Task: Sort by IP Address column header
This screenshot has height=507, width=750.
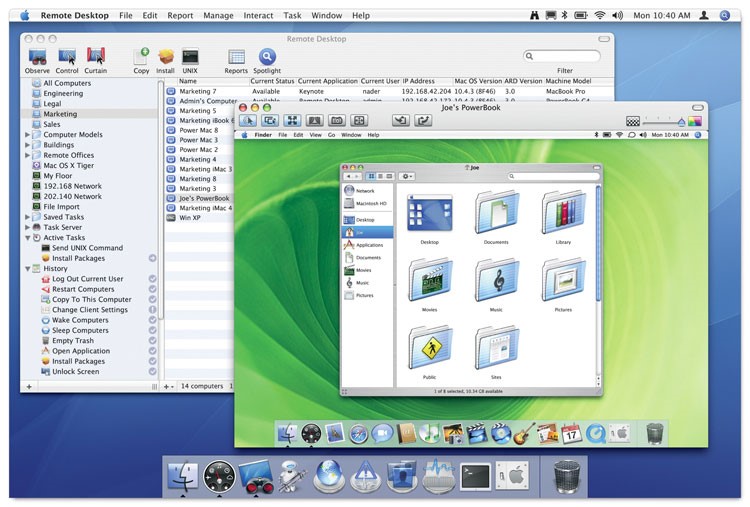Action: point(426,81)
